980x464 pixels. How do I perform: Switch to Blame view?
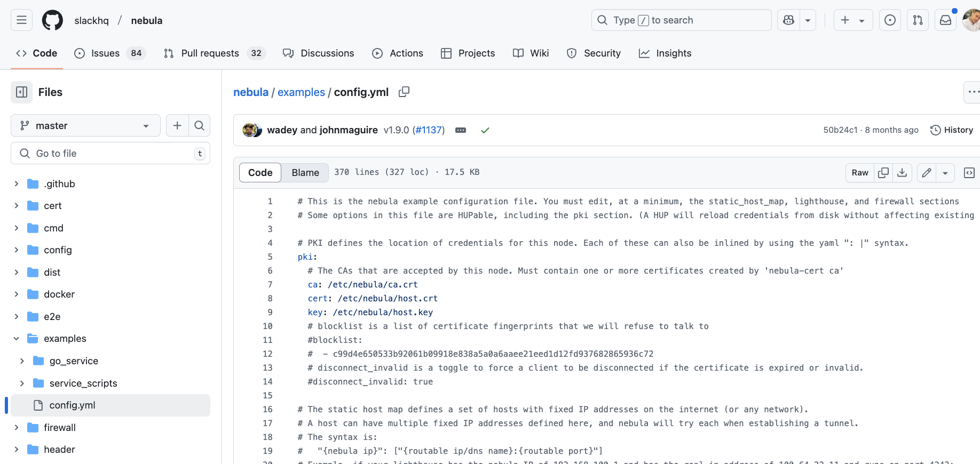tap(305, 173)
